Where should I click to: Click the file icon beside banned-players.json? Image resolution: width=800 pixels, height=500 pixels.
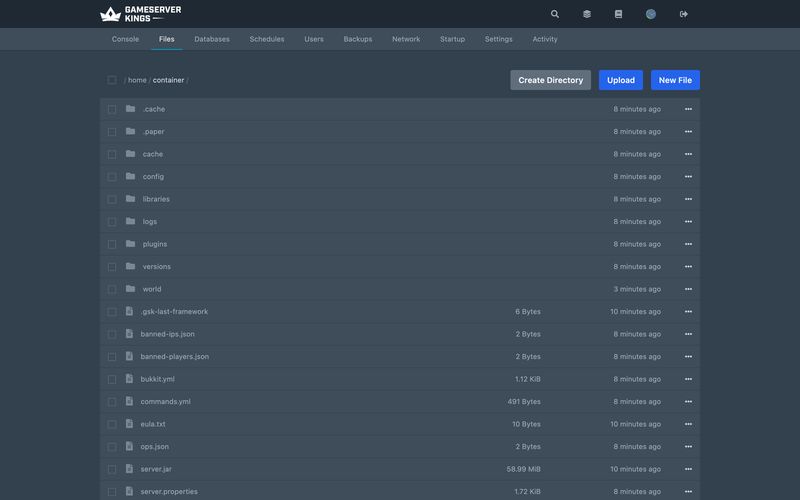pos(130,356)
